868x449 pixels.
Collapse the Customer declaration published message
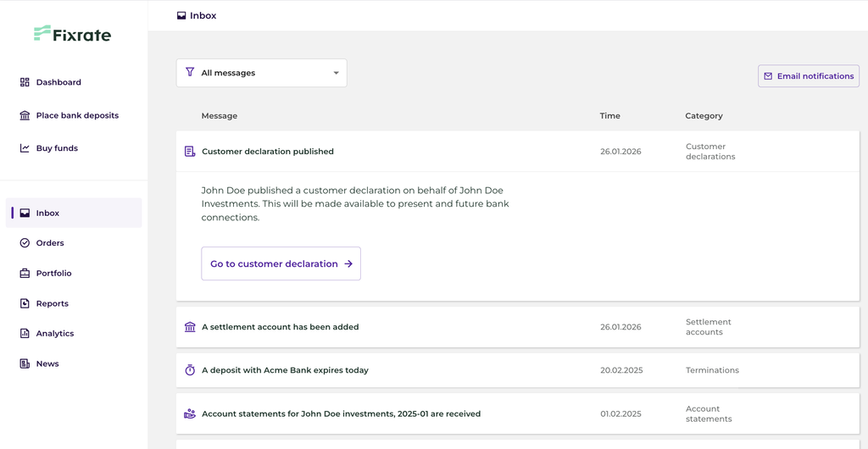268,152
